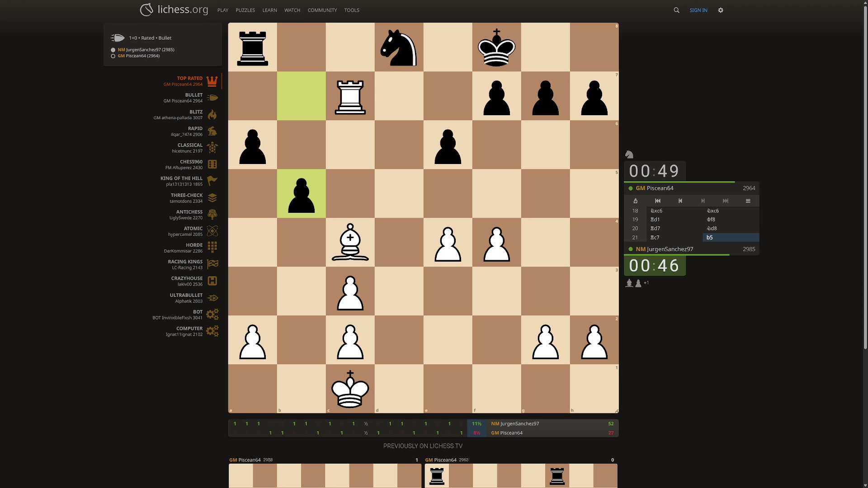Expand the Community menu
Viewport: 868px width, 488px height.
point(322,10)
